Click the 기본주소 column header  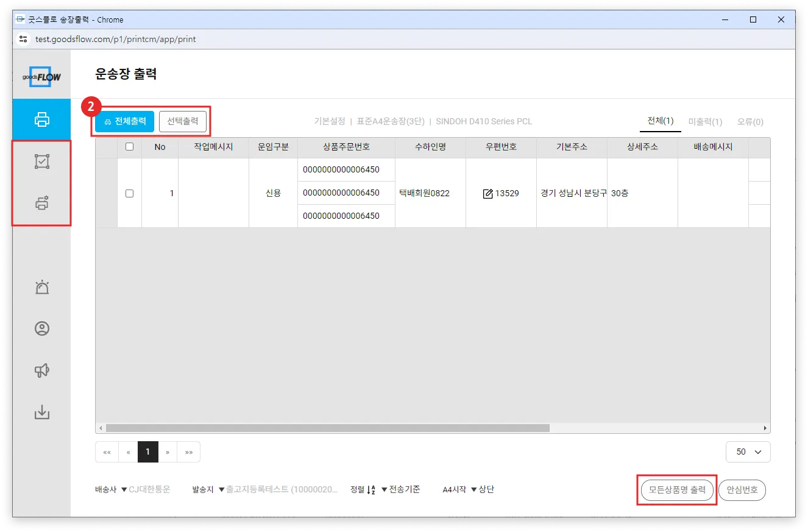(572, 147)
